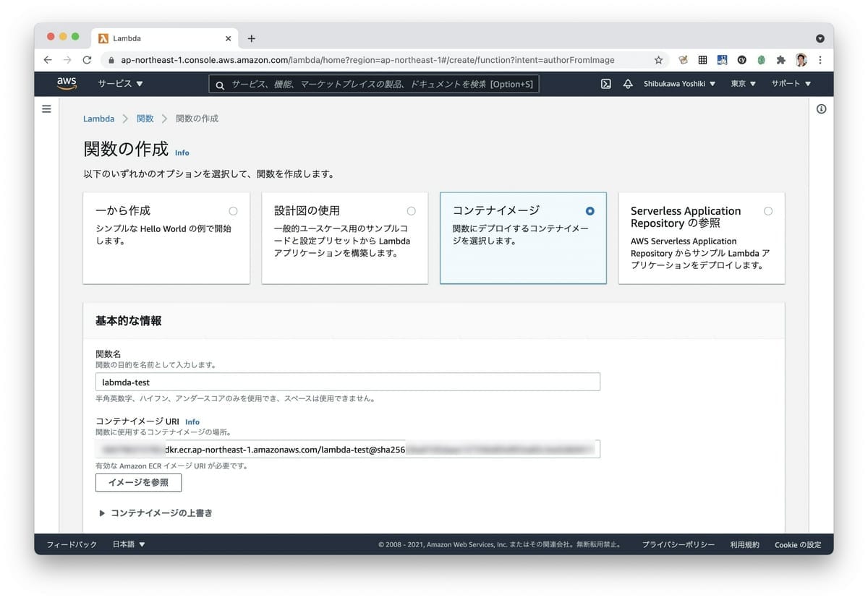Click Lambda breadcrumb link
The image size is (868, 600).
coord(98,119)
